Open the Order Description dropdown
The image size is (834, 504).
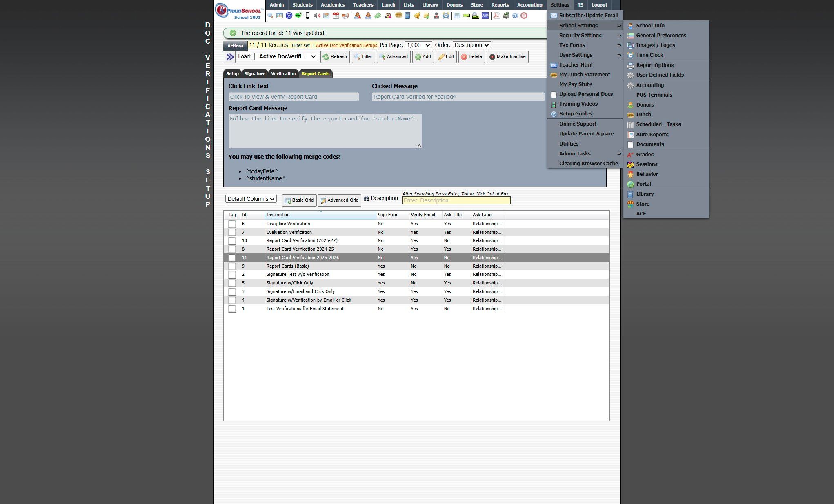tap(471, 45)
